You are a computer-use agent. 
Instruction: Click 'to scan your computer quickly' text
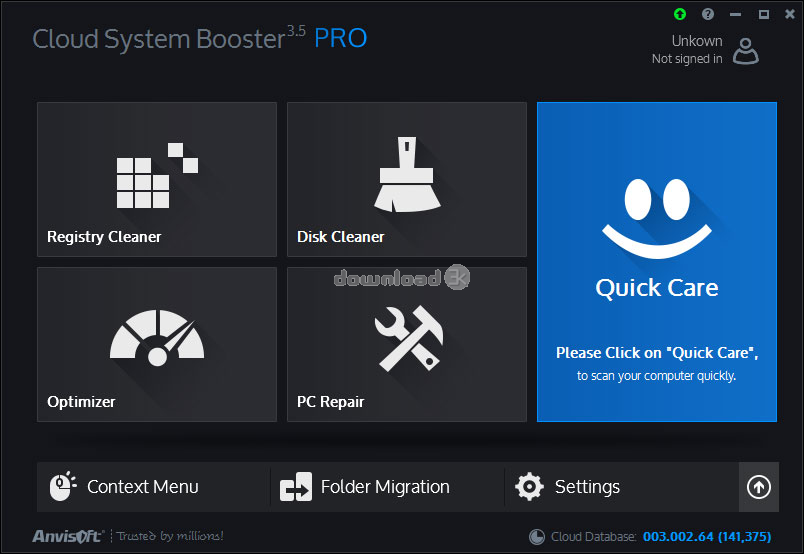[657, 376]
